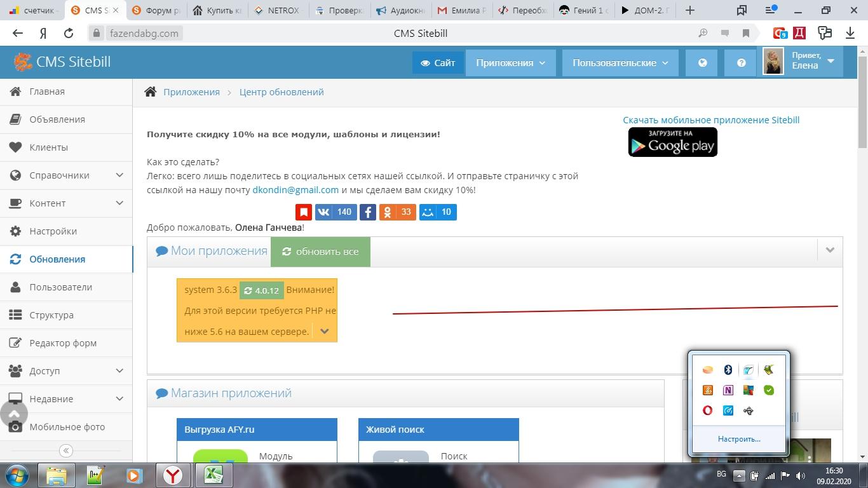Select Настройки in the sidebar
Screen dimensions: 868x488
[53, 231]
